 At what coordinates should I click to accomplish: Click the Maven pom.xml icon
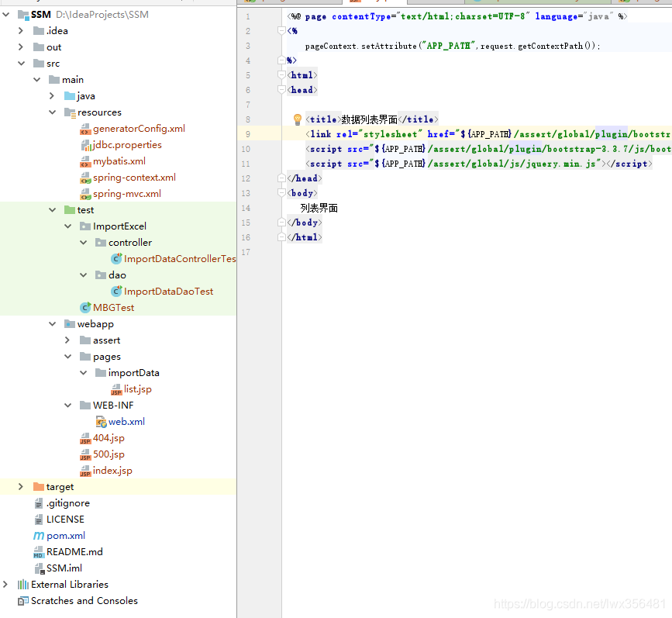click(39, 536)
